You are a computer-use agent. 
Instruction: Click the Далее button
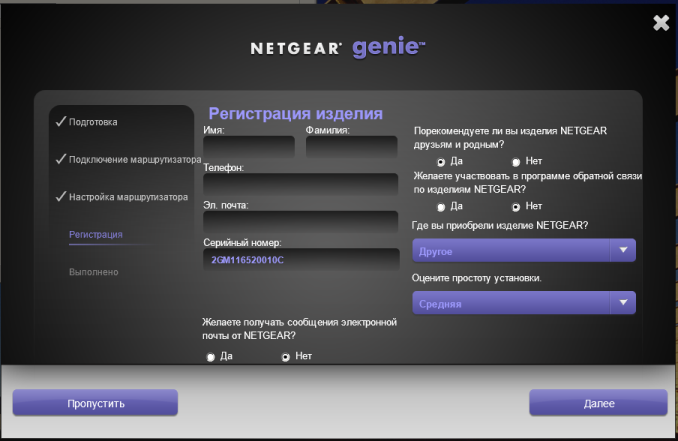pyautogui.click(x=598, y=403)
